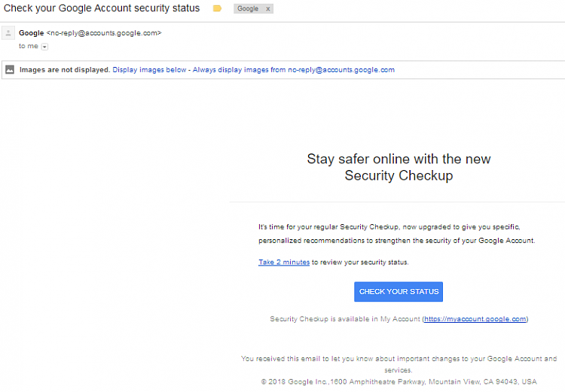This screenshot has width=565, height=392.
Task: Click the CHECK YOUR STATUS button
Action: click(x=399, y=292)
